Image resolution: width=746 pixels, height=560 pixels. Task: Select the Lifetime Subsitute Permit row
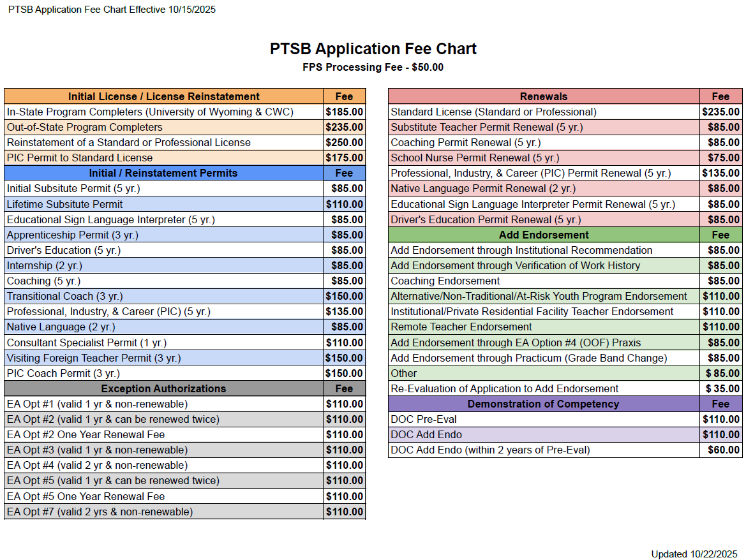pos(65,204)
